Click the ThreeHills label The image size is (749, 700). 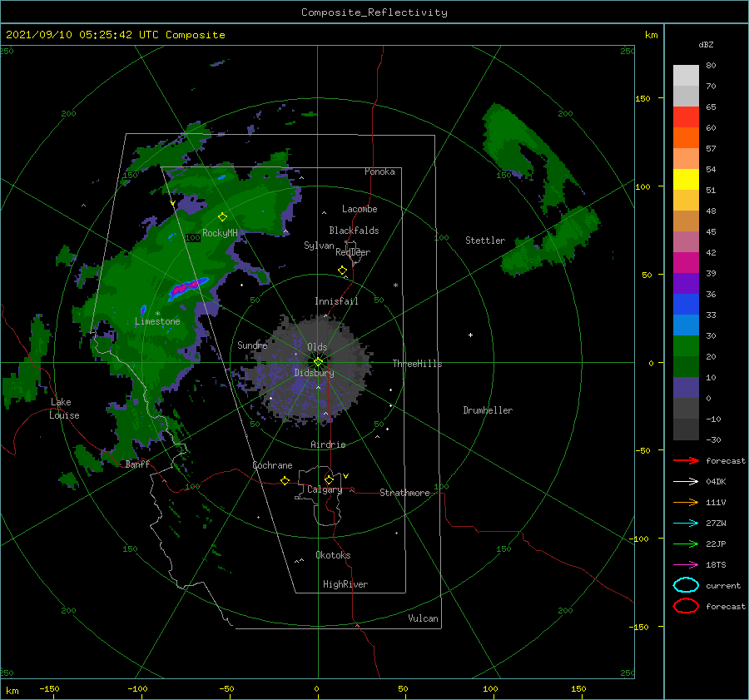pyautogui.click(x=418, y=364)
